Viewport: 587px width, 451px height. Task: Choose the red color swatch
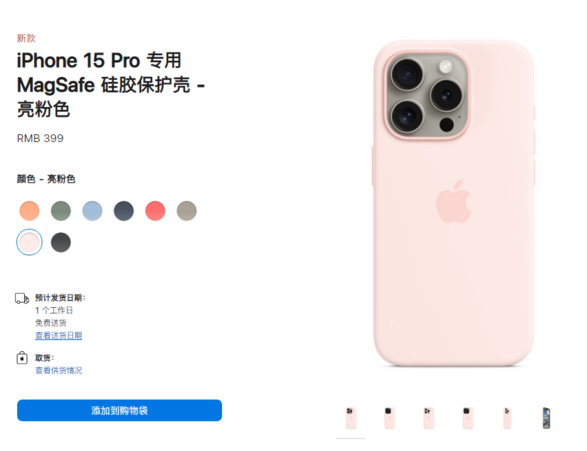point(155,211)
